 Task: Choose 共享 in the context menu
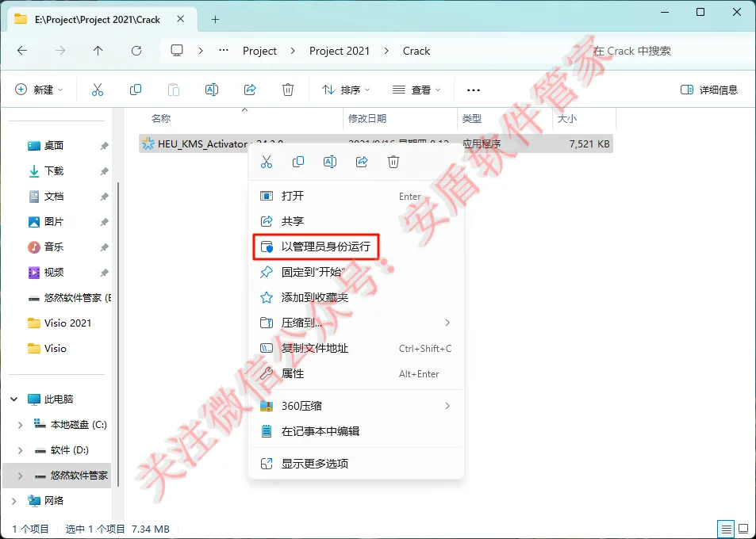(356, 221)
